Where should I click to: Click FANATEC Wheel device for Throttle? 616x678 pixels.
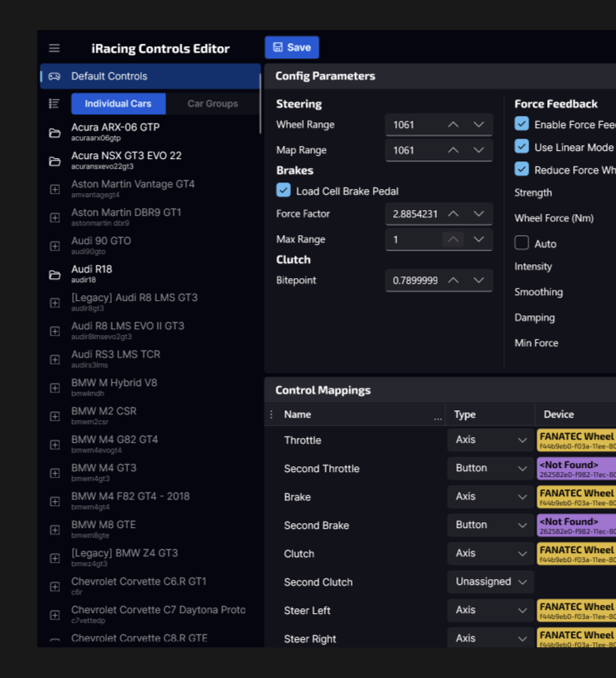tap(576, 440)
